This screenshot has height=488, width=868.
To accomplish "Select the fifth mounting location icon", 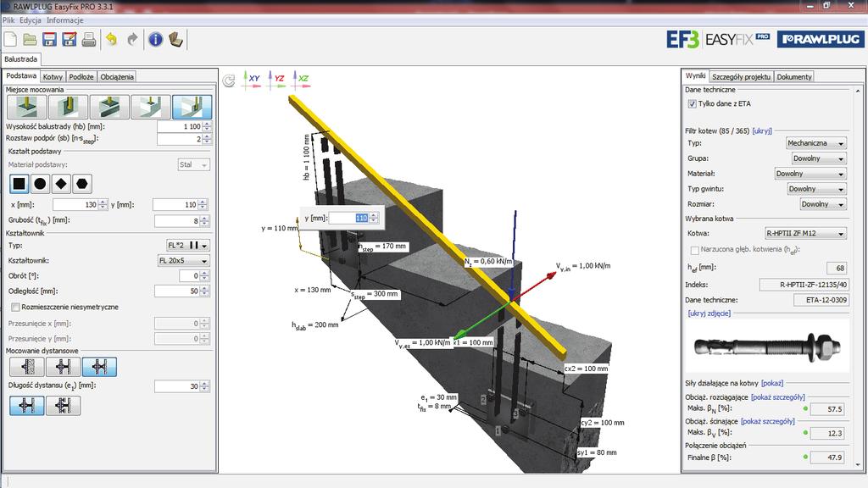I will 192,107.
